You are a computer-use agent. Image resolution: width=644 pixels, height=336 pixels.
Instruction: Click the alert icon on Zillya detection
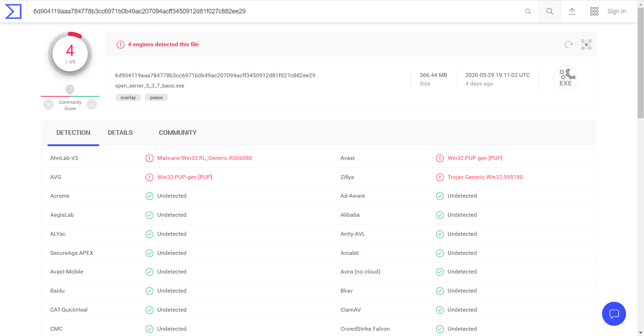[440, 177]
